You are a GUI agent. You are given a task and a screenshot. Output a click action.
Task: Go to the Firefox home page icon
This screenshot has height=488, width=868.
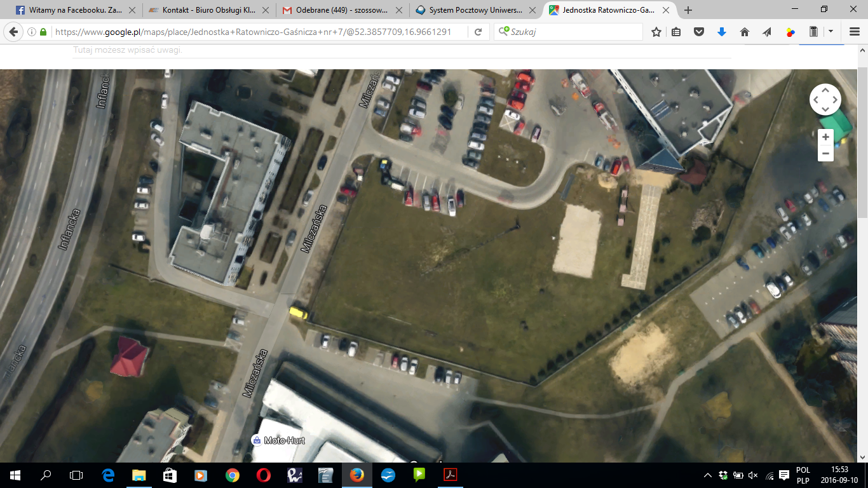(745, 32)
